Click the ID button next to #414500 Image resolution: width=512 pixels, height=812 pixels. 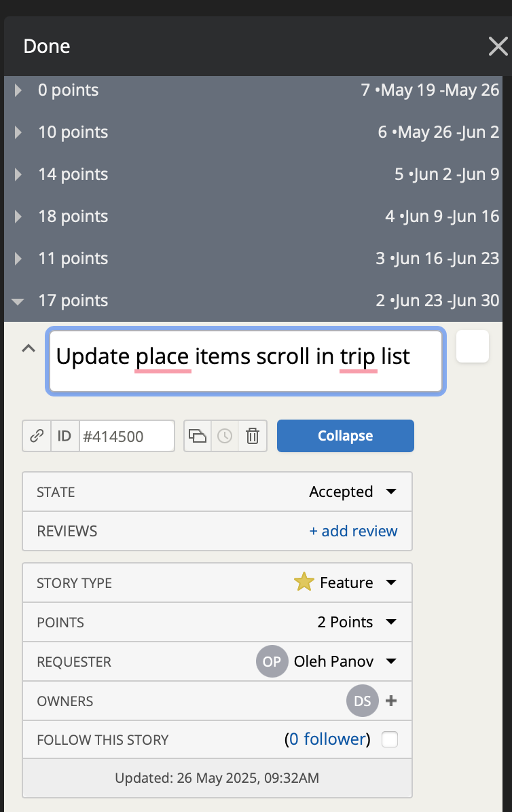65,436
